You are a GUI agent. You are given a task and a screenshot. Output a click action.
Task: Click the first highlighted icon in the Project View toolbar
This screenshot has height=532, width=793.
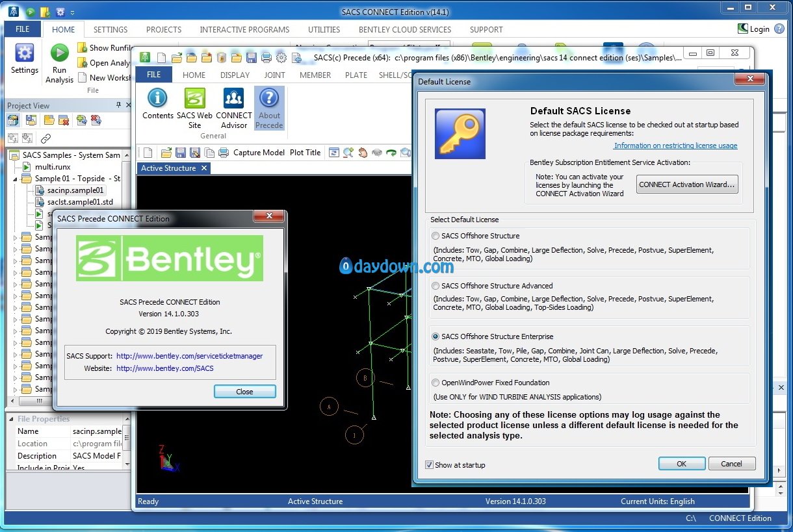[x=13, y=120]
